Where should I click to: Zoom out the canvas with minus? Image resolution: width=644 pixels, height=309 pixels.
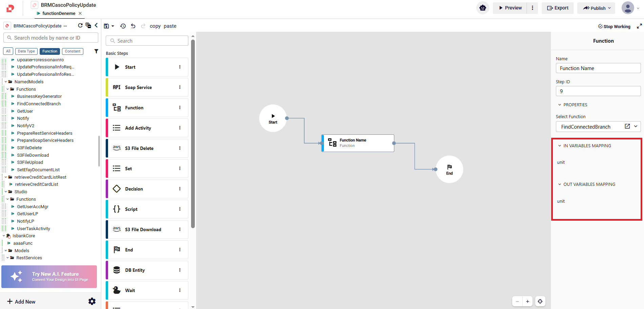517,301
